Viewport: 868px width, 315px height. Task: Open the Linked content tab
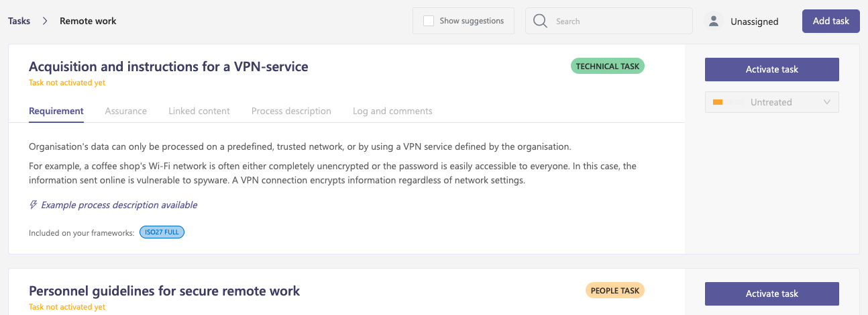(199, 111)
